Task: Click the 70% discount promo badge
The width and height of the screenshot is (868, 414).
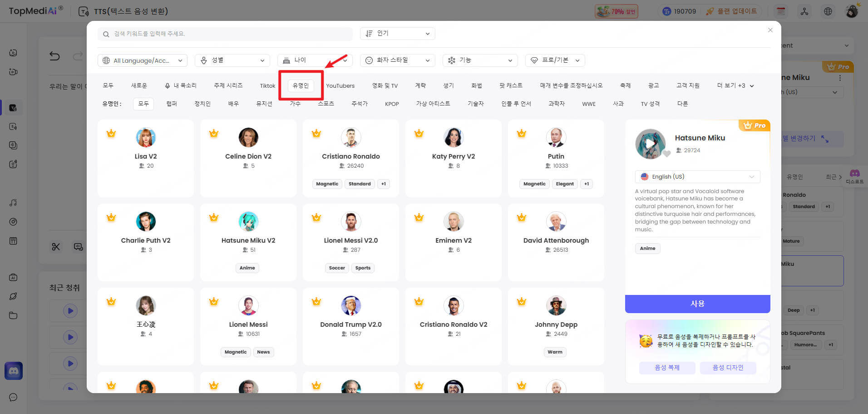Action: tap(616, 11)
